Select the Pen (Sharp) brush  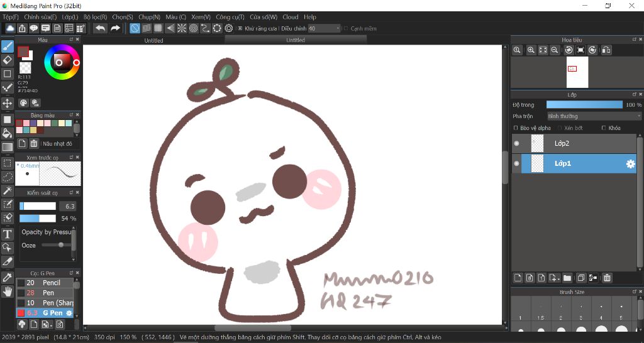click(45, 303)
